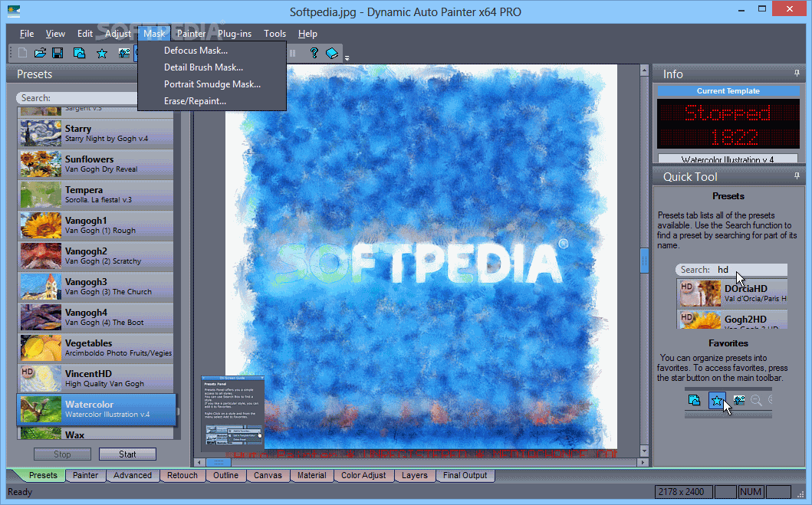Switch to the Layers tab
The height and width of the screenshot is (505, 812).
pos(414,475)
